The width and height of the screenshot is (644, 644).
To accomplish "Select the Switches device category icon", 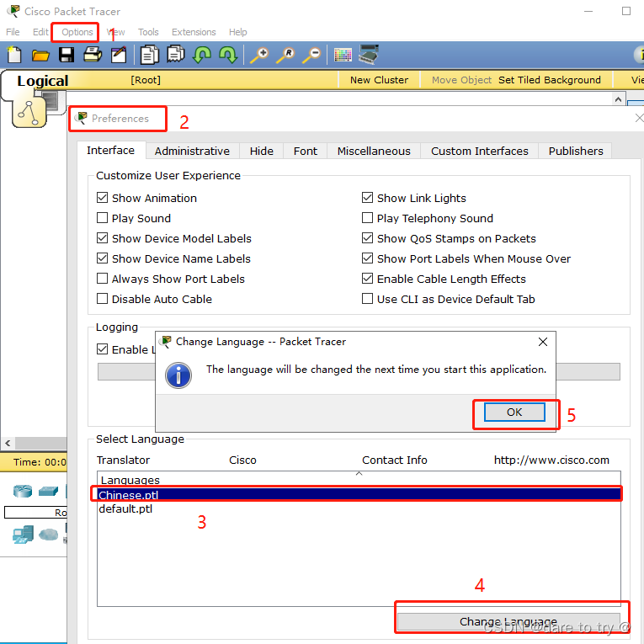I will click(x=49, y=491).
